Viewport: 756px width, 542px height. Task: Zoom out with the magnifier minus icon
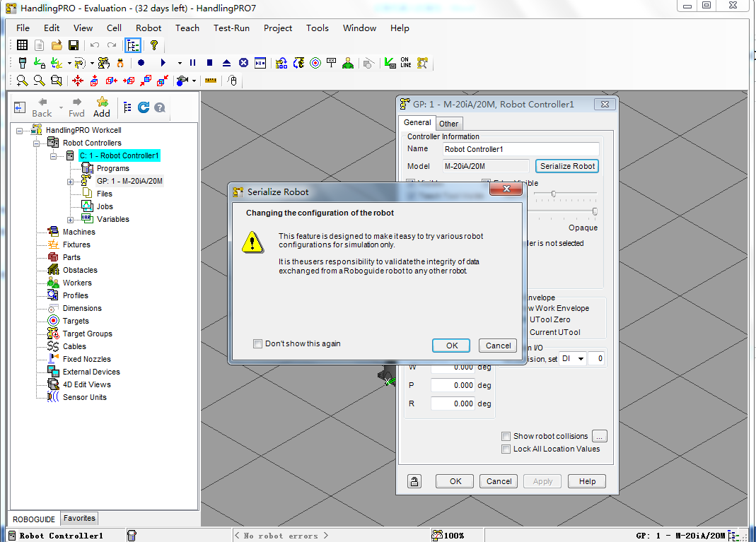39,81
